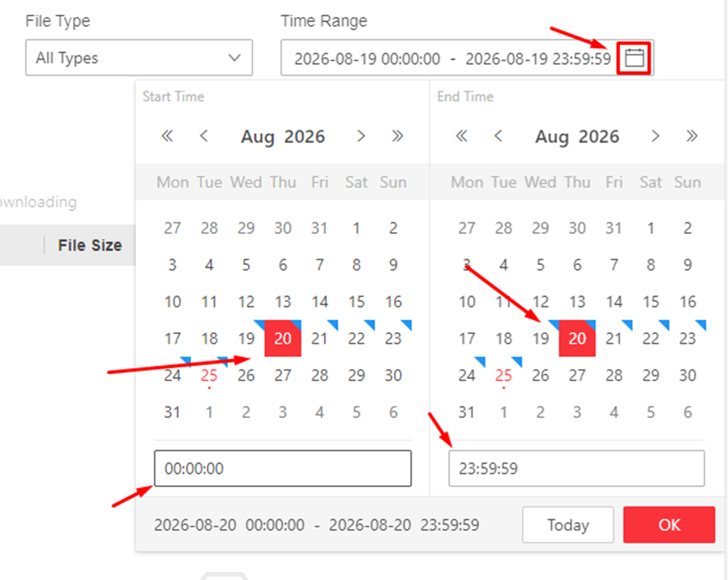Go to previous year in End Time calendar
Image resolution: width=728 pixels, height=580 pixels.
click(462, 136)
